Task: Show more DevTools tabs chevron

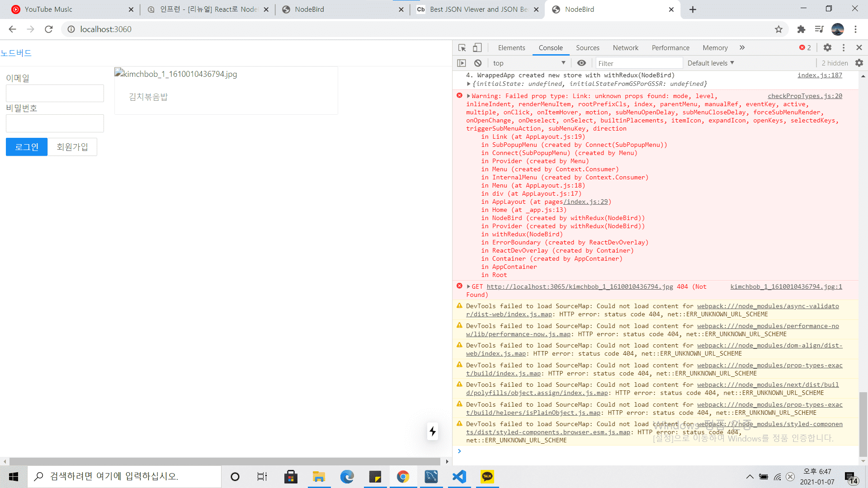Action: click(742, 48)
